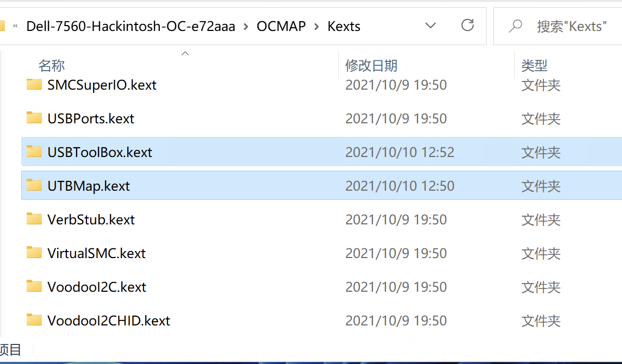Click the VoodooI2C.kext folder icon
The image size is (622, 364).
pyautogui.click(x=34, y=287)
